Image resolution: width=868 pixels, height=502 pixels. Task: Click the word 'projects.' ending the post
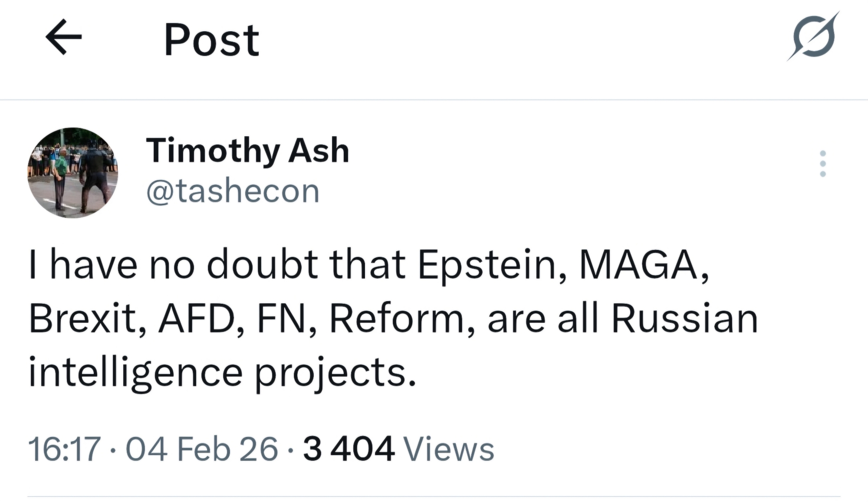(335, 373)
